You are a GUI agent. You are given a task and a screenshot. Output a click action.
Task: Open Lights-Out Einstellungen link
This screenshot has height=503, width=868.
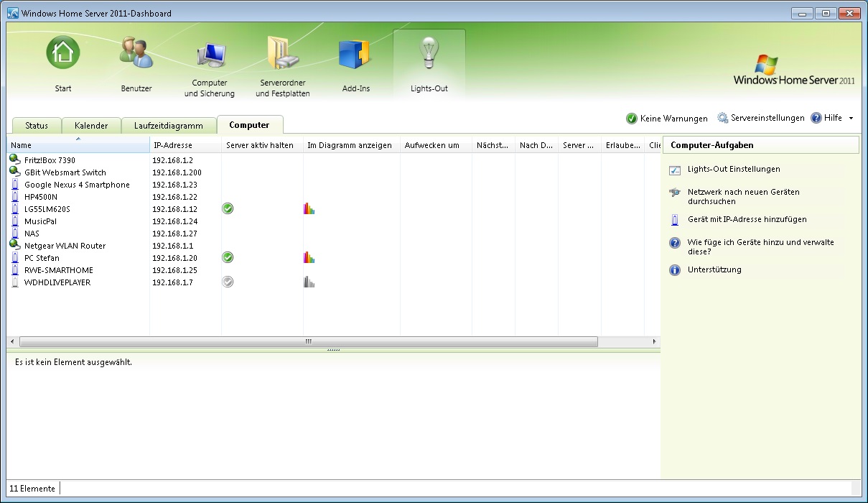point(734,169)
